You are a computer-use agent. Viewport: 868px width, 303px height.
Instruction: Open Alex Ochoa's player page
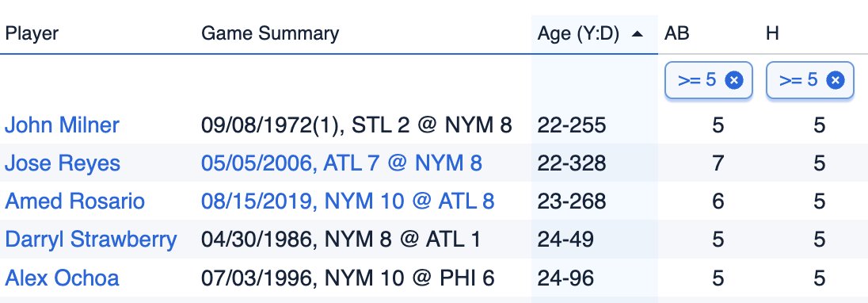62,278
